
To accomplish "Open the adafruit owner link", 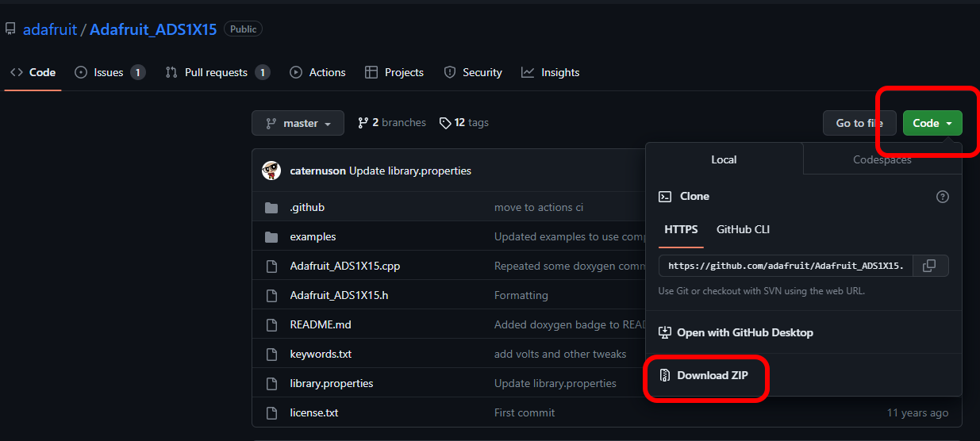I will [50, 29].
